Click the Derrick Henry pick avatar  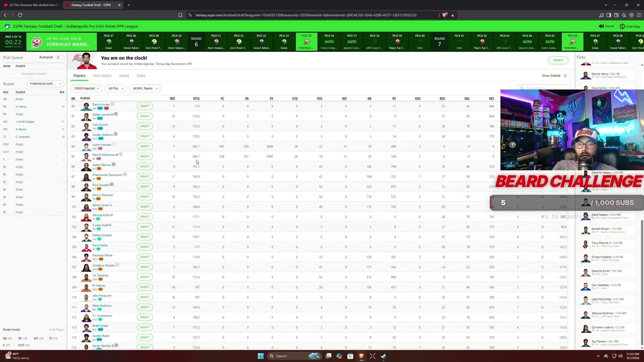pos(586,75)
